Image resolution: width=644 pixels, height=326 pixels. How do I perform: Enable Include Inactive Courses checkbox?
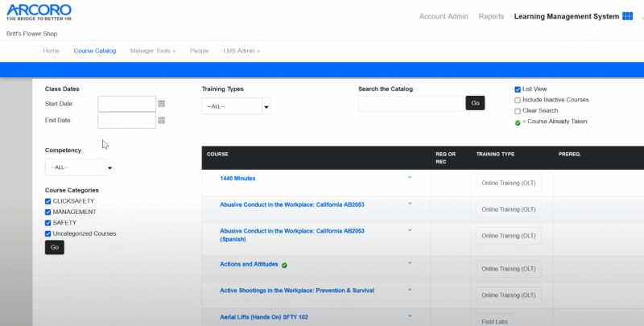pos(518,100)
